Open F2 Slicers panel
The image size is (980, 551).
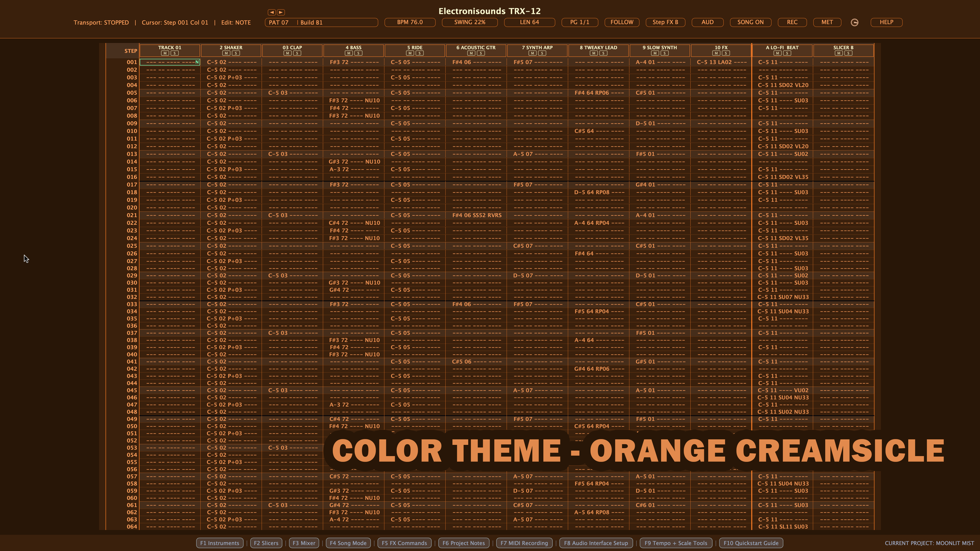pyautogui.click(x=266, y=543)
